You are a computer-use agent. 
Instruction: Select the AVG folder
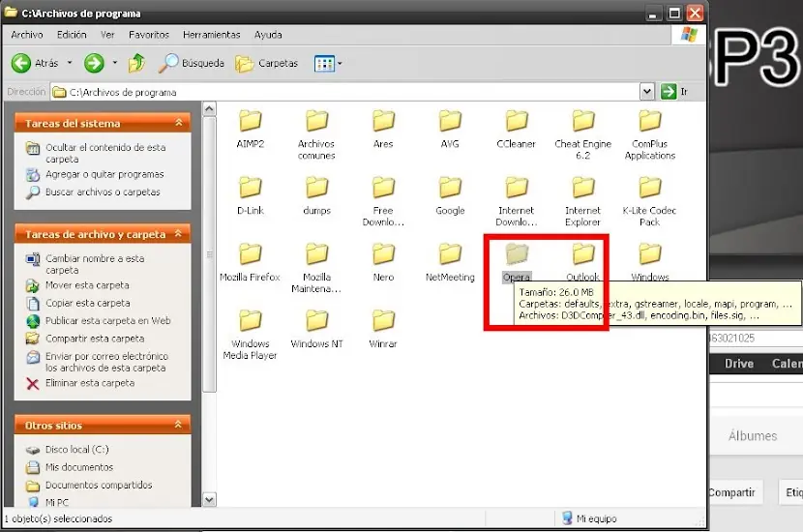[450, 130]
